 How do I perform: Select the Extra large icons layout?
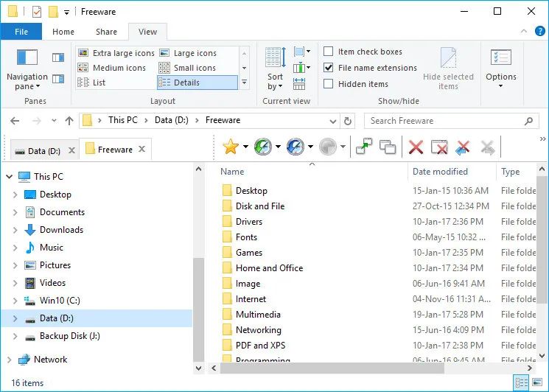[116, 53]
